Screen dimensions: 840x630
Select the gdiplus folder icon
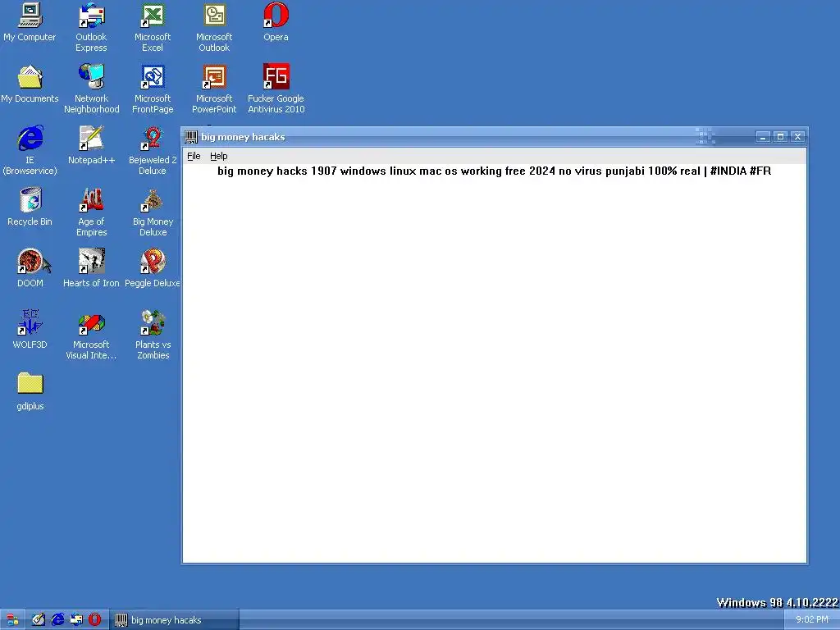click(30, 392)
